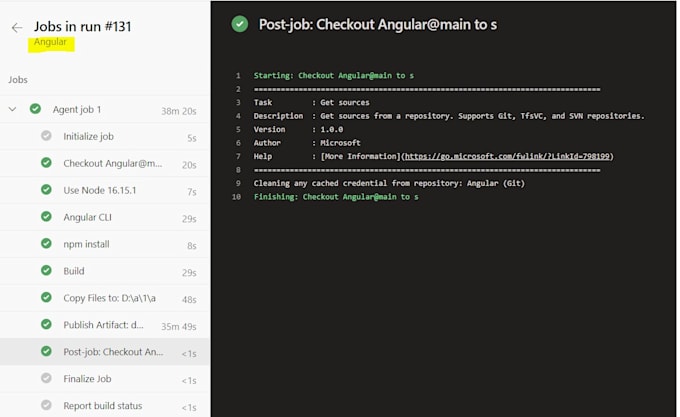Click the Checkout Angular@m... green check icon
The width and height of the screenshot is (680, 417).
click(x=46, y=163)
